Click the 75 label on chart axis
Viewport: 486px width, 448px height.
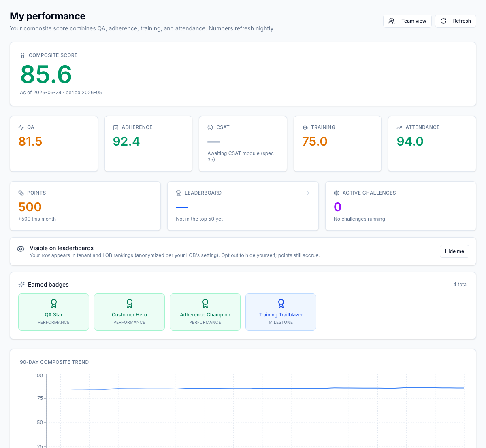click(40, 398)
